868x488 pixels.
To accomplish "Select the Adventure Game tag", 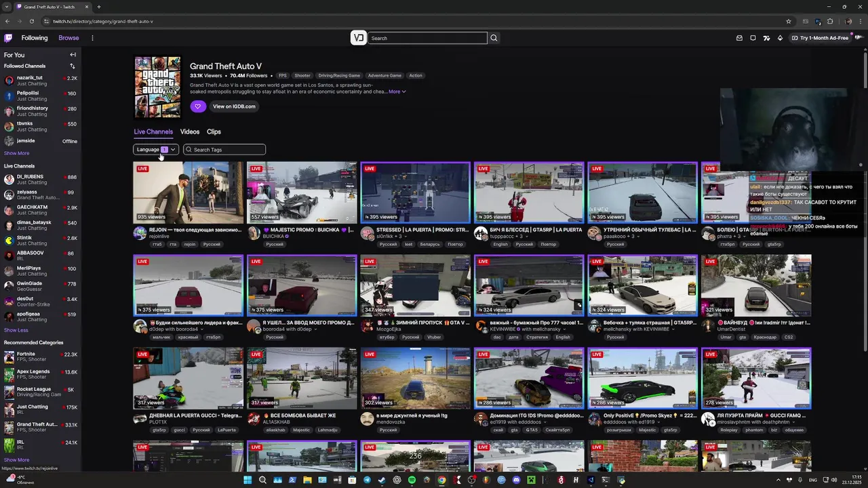I will click(x=384, y=76).
